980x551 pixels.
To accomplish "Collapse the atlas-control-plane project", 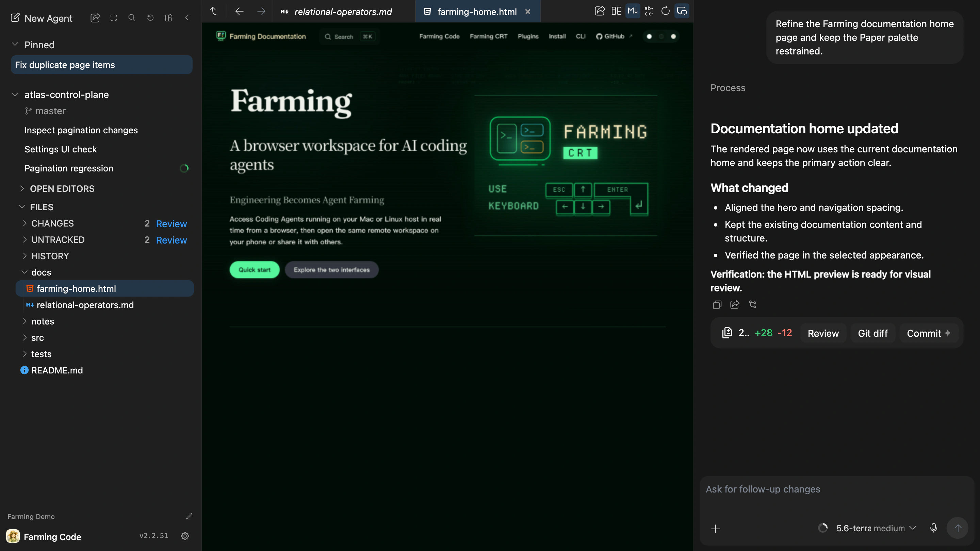I will coord(15,94).
